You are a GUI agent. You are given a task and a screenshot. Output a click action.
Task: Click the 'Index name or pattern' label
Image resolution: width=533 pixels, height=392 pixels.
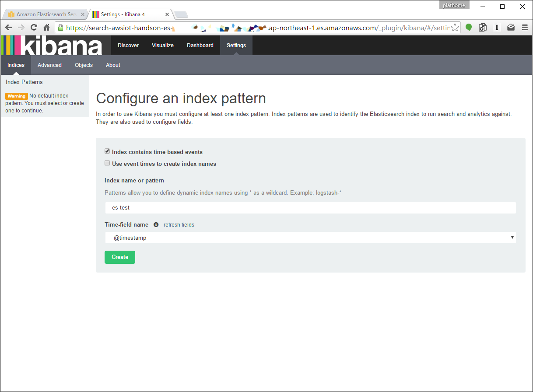tap(134, 180)
